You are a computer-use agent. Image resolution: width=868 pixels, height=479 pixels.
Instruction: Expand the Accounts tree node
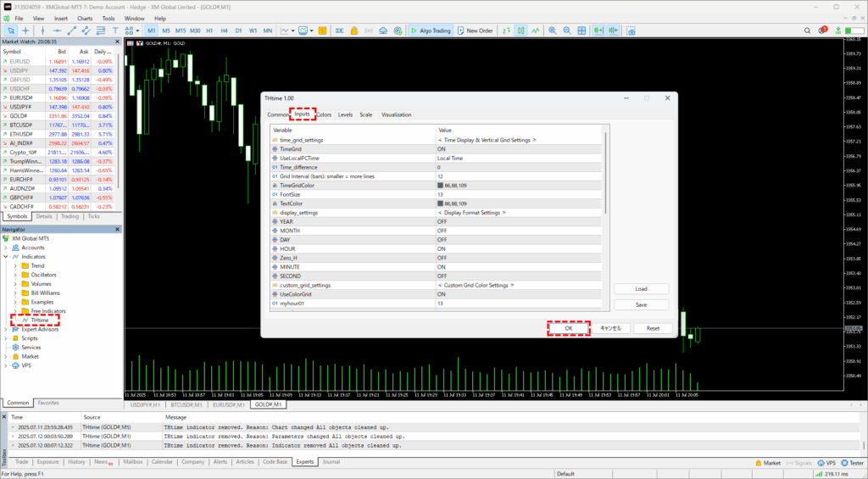tap(6, 248)
